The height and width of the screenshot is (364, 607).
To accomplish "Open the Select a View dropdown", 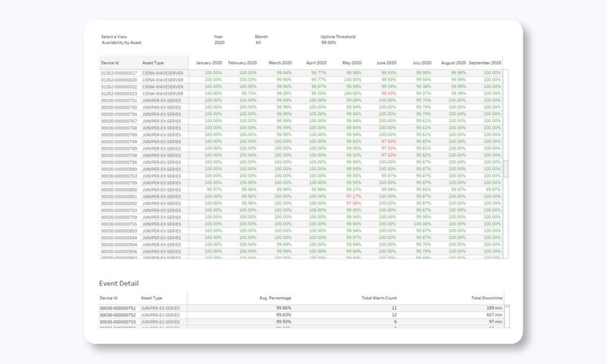I will tap(121, 43).
